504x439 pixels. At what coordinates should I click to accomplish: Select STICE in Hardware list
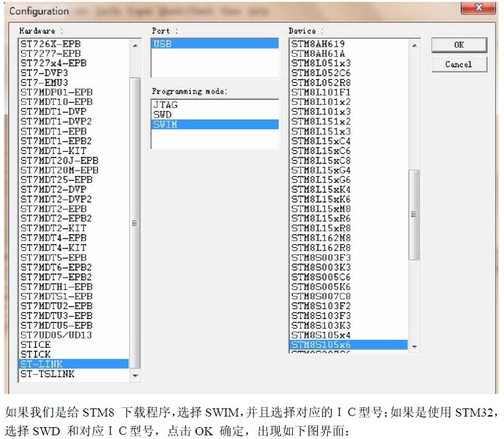(x=74, y=345)
